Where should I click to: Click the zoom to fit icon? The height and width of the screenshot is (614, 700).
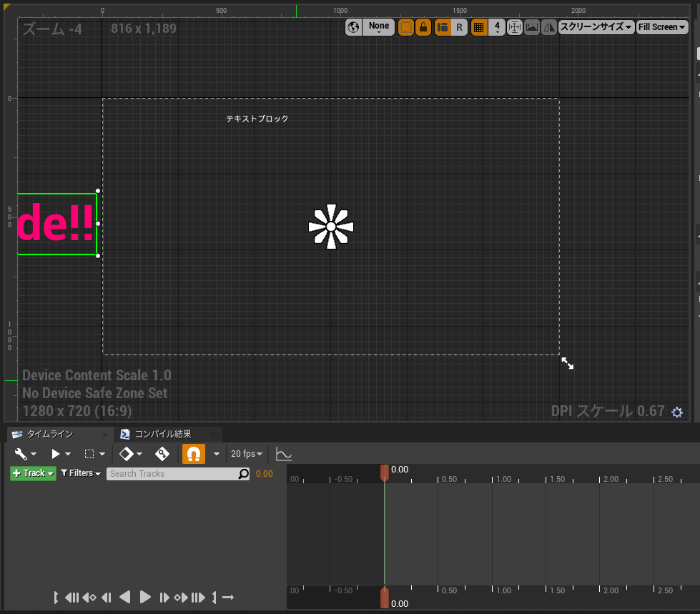click(515, 27)
